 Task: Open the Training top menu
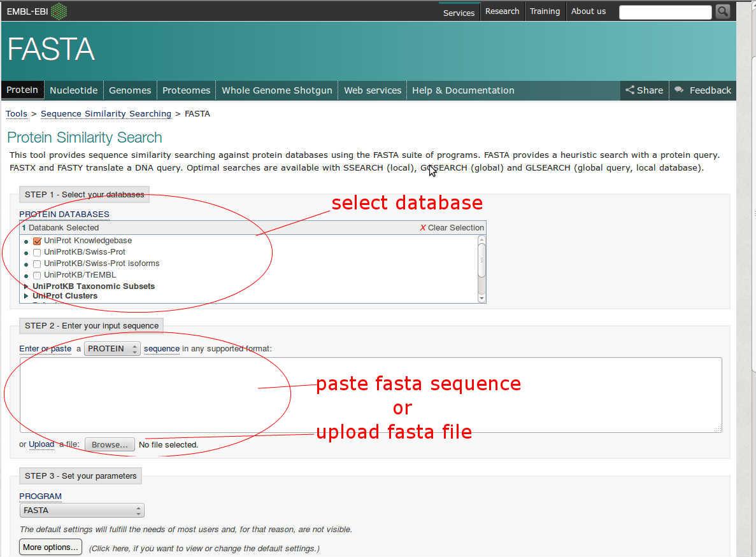pyautogui.click(x=545, y=11)
